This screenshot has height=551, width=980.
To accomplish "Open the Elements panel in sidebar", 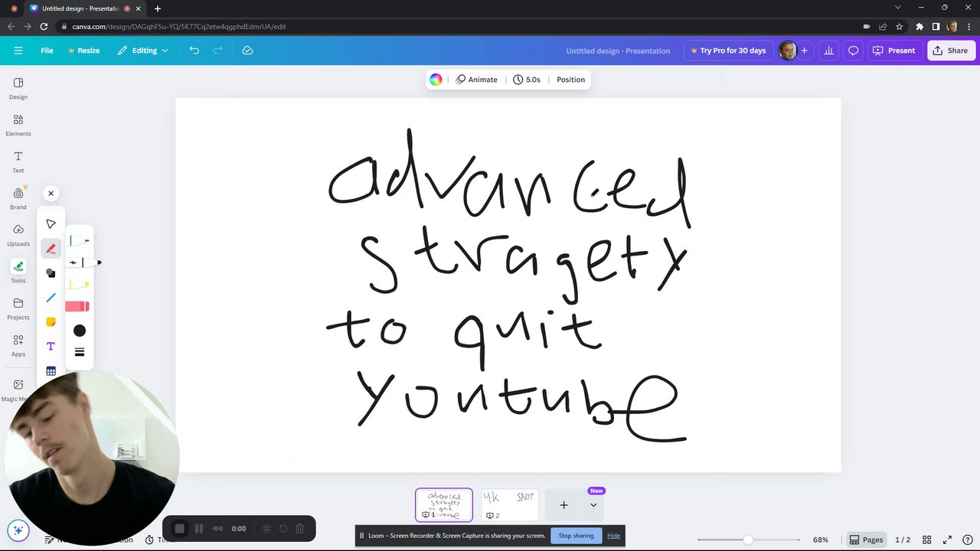I will [x=18, y=126].
